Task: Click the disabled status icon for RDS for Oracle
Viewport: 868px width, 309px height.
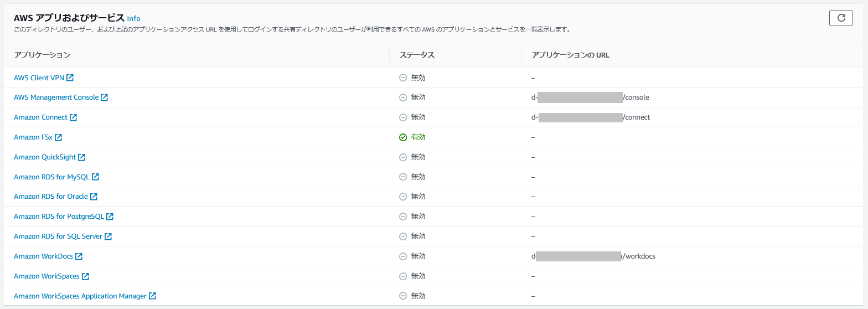Action: 403,197
